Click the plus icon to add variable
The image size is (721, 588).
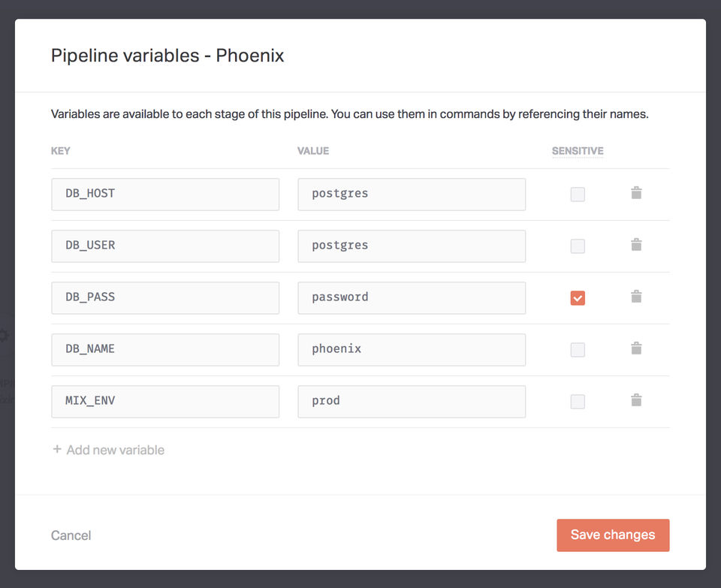tap(57, 450)
